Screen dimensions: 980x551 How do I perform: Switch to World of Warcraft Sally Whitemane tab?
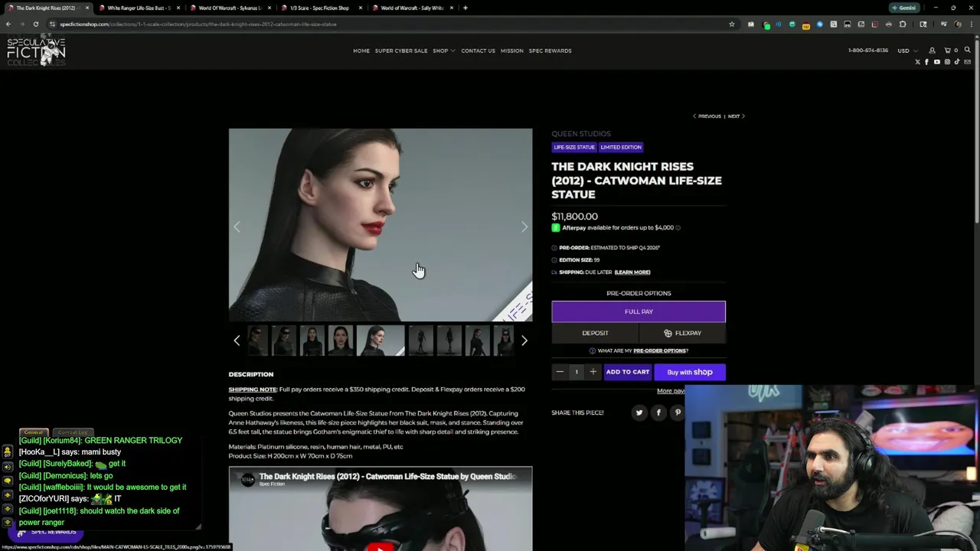[411, 8]
